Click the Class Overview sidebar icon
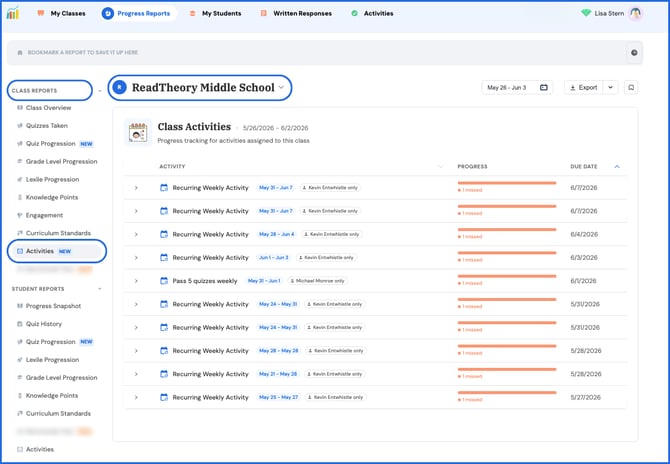Screen dimensions: 670x464 [x=20, y=108]
